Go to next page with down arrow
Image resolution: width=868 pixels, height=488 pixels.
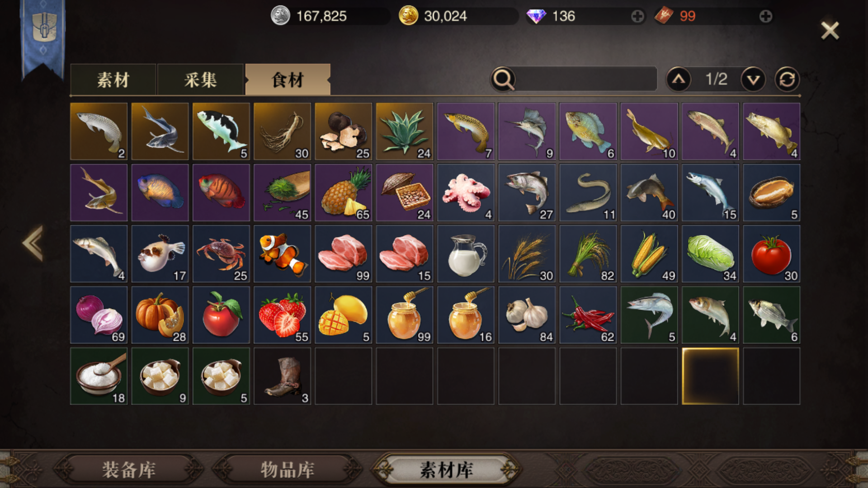coord(753,80)
